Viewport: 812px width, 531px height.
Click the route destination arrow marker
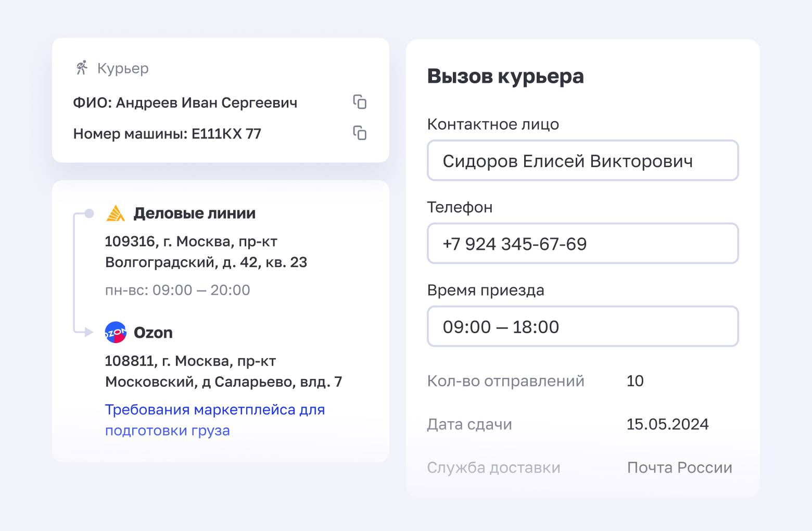click(88, 332)
